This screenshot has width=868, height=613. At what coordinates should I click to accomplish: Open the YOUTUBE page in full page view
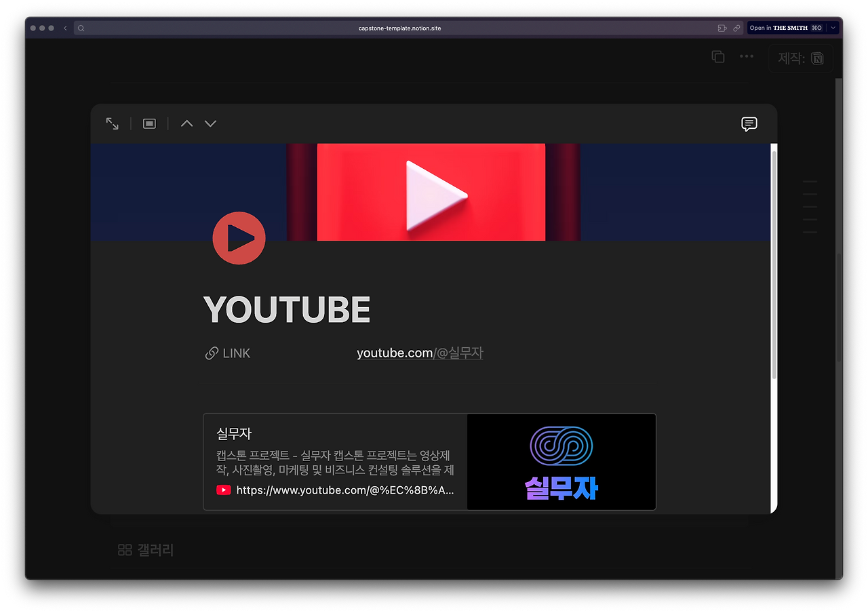click(x=113, y=123)
